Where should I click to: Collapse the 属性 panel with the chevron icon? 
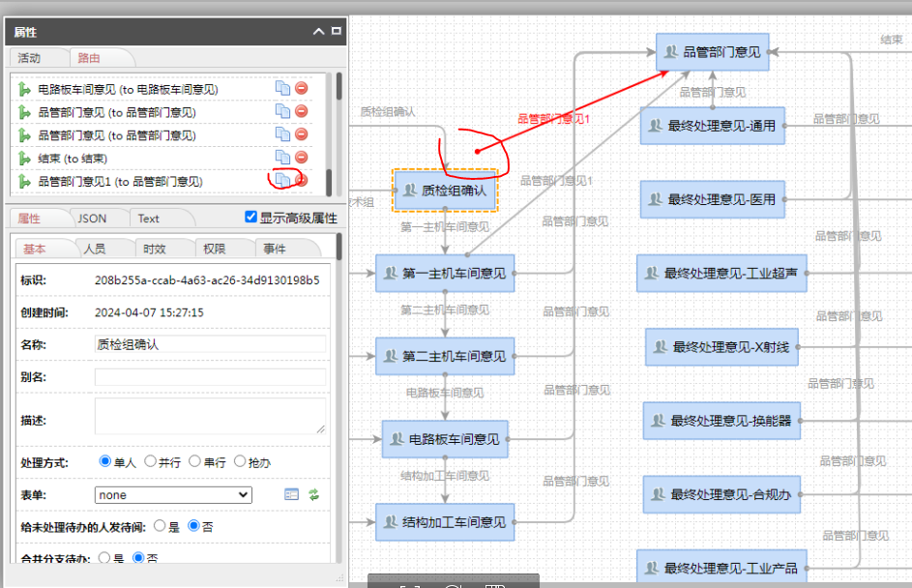point(319,31)
